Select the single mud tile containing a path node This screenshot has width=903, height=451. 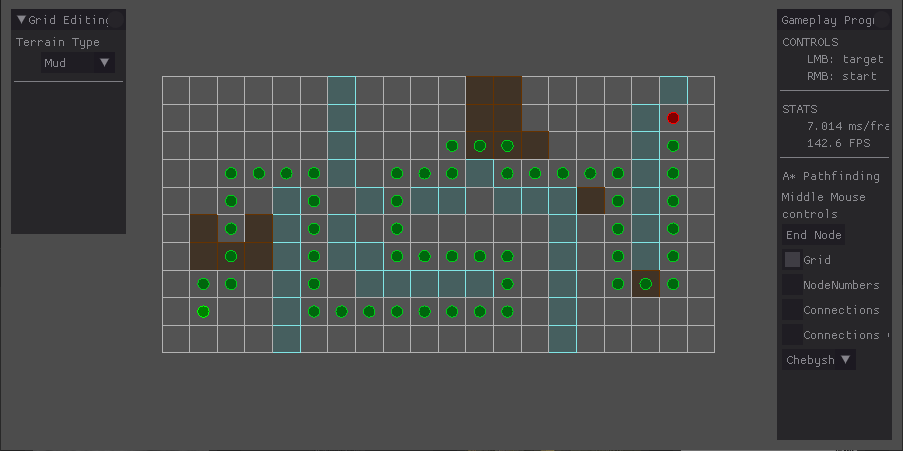click(x=646, y=284)
